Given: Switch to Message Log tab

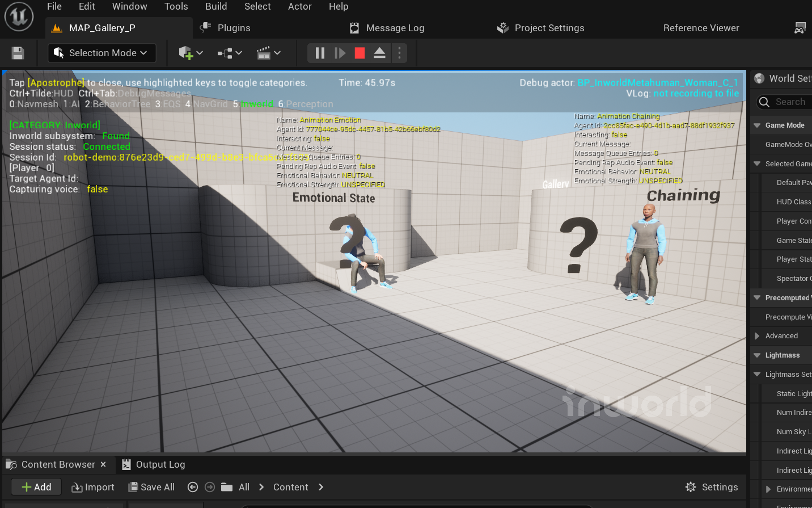Looking at the screenshot, I should tap(387, 28).
